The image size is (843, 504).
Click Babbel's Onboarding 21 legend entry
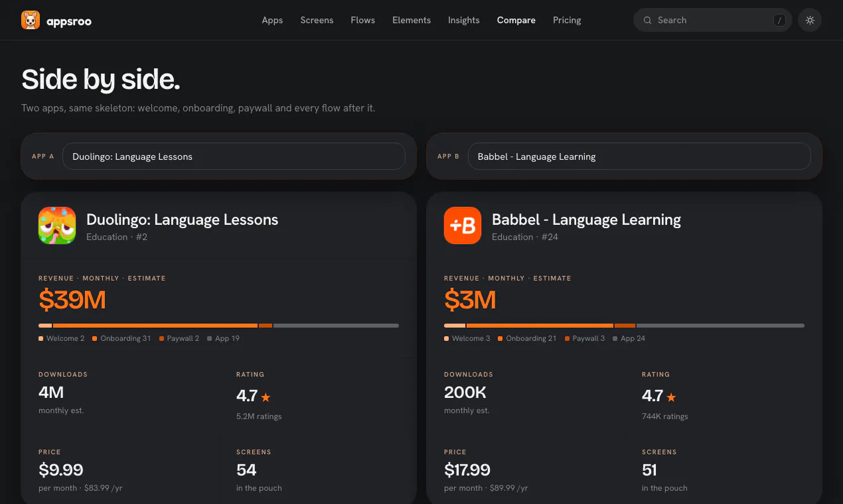[527, 338]
